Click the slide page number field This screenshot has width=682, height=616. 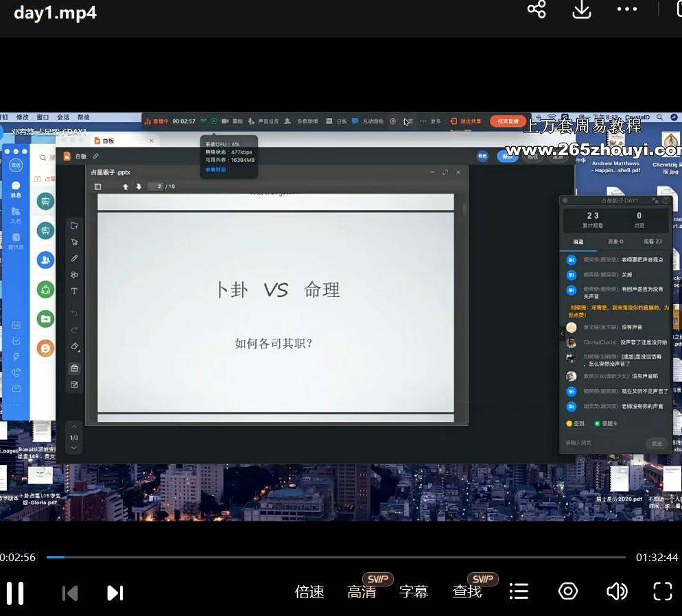(x=156, y=187)
